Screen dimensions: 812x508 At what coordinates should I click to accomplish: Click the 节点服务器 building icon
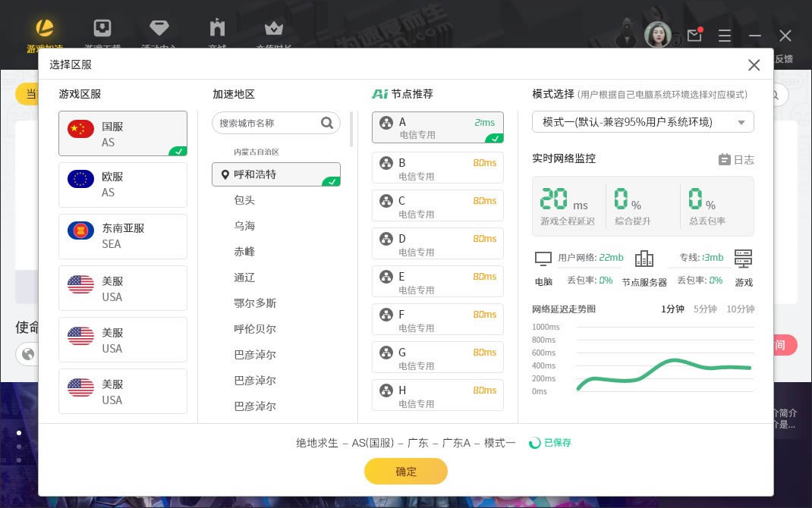(644, 259)
